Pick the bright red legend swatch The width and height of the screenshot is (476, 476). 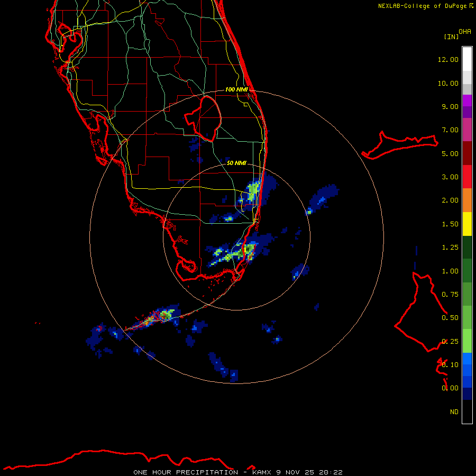(467, 177)
